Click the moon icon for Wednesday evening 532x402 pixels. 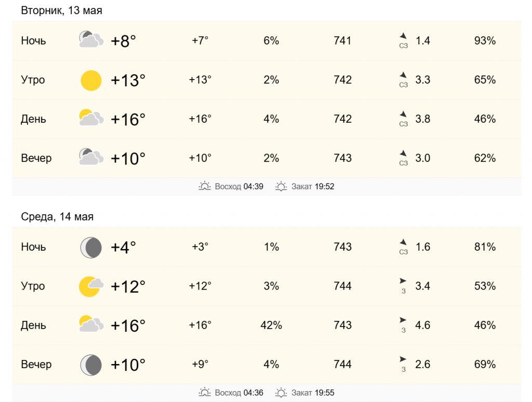click(x=91, y=365)
